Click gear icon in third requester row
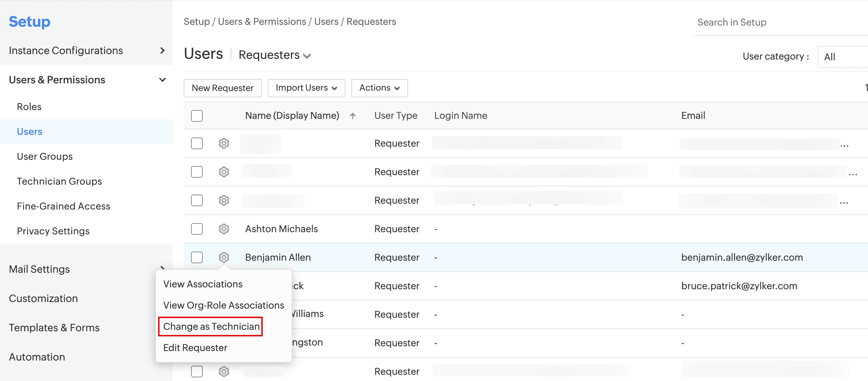 [224, 200]
